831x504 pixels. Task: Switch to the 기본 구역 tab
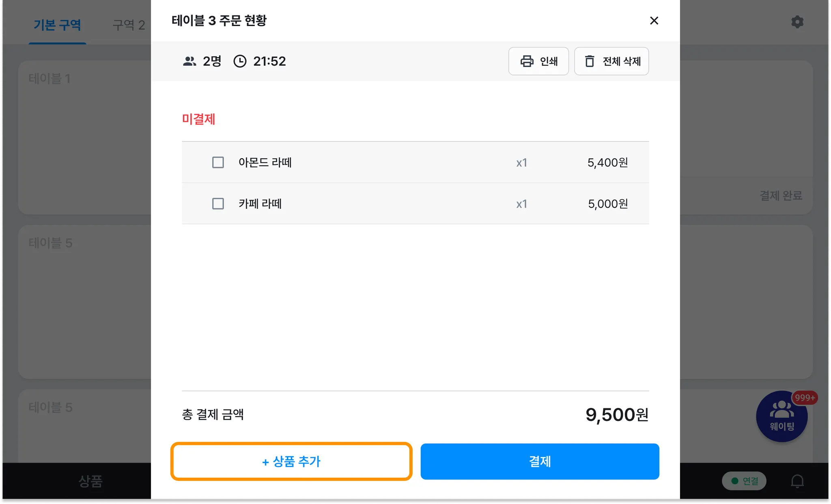pyautogui.click(x=57, y=25)
